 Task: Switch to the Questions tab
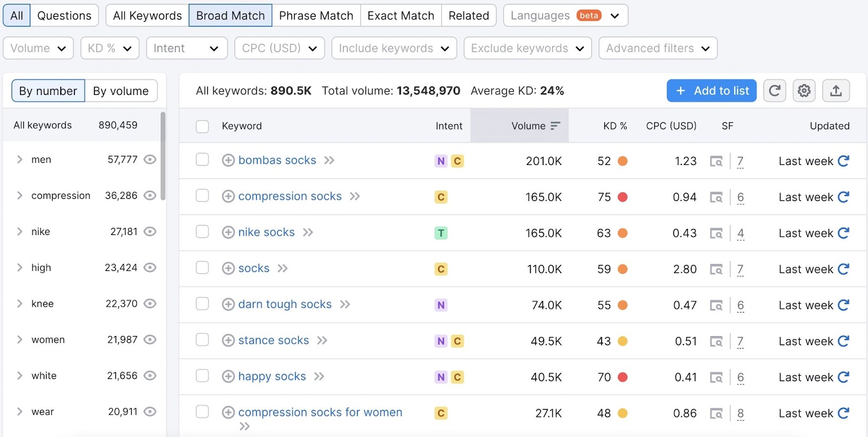tap(64, 16)
